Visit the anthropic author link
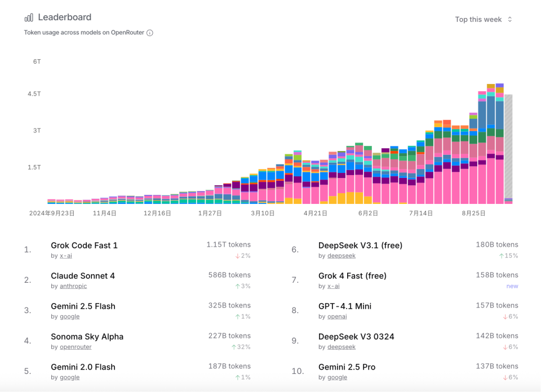The image size is (541, 392). coord(73,286)
